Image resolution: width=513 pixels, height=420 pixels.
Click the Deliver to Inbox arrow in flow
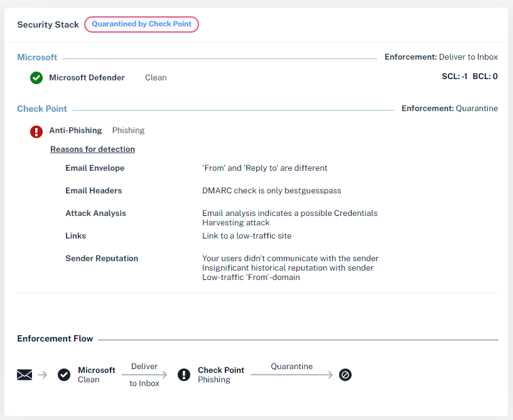click(144, 375)
